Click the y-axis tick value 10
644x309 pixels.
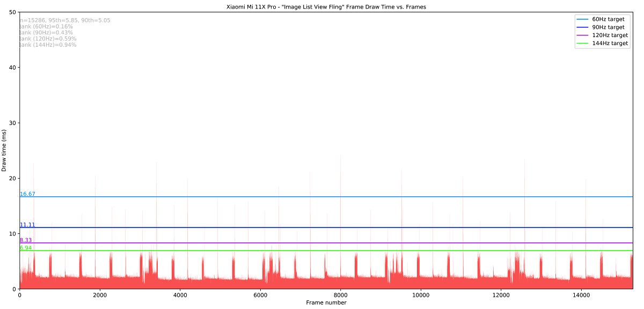coord(13,234)
